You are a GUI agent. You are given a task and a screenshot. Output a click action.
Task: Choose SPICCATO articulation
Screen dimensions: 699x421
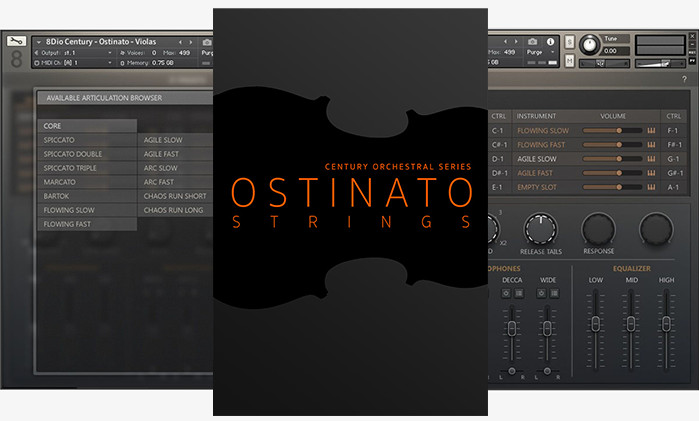[87, 140]
